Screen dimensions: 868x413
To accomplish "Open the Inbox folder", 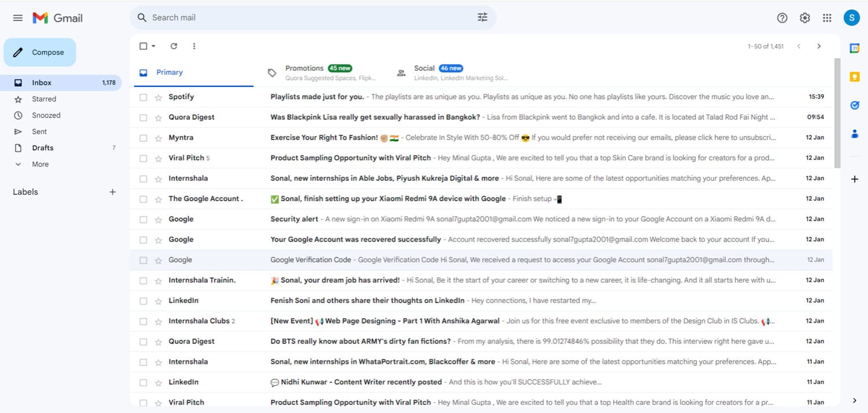I will tap(61, 83).
